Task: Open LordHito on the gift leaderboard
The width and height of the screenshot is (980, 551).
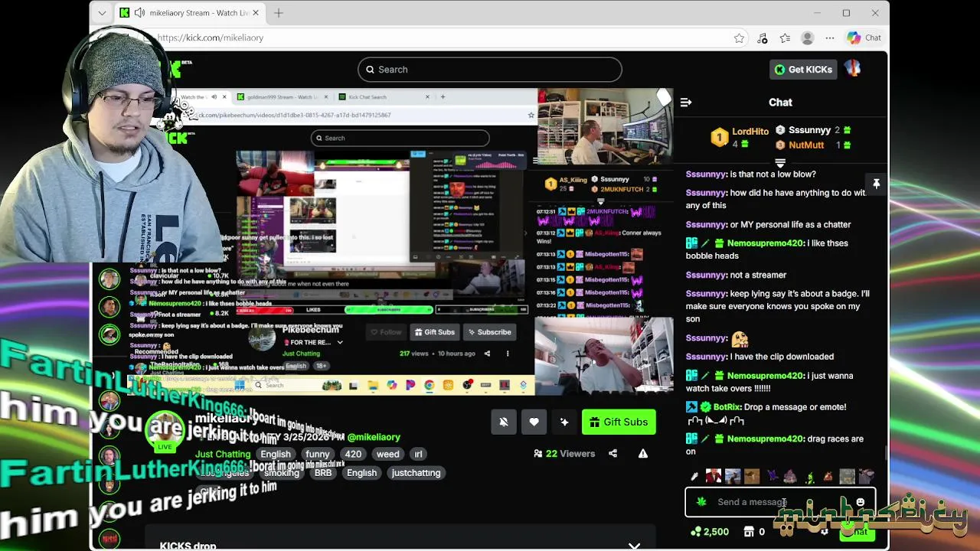Action: [x=750, y=132]
